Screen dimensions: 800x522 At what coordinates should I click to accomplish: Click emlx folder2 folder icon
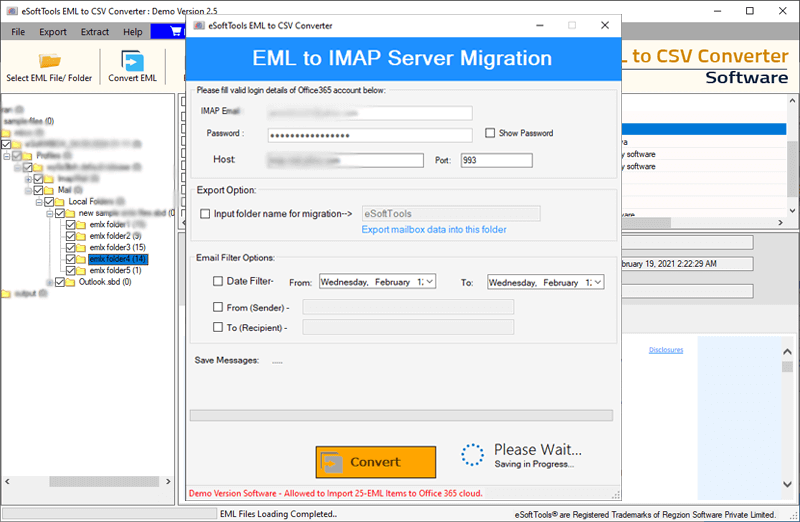point(81,236)
